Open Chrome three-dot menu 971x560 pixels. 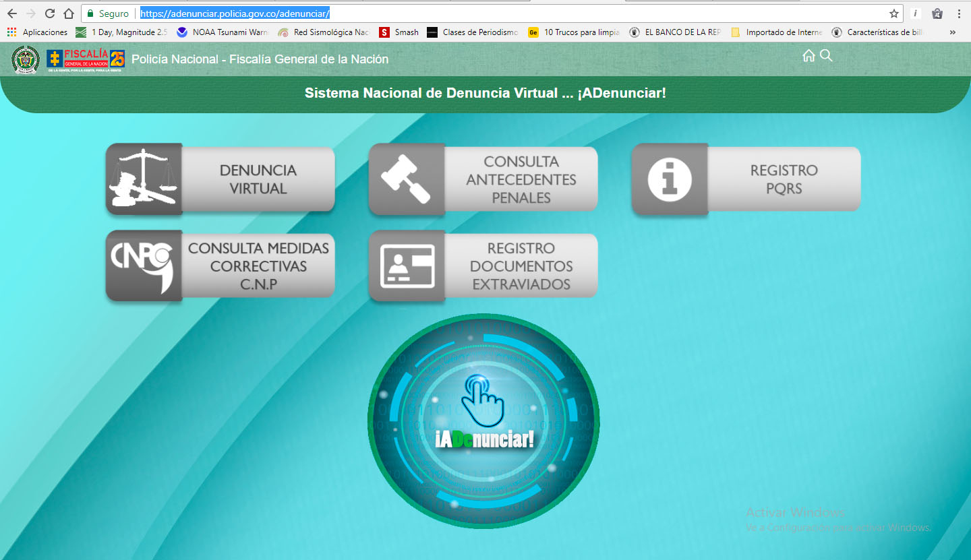[x=959, y=13]
